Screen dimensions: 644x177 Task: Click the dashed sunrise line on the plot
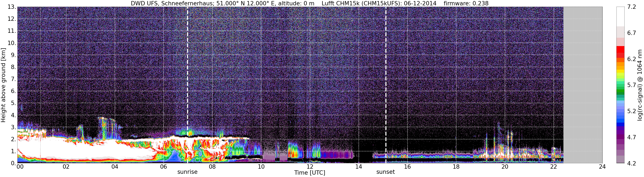point(187,85)
